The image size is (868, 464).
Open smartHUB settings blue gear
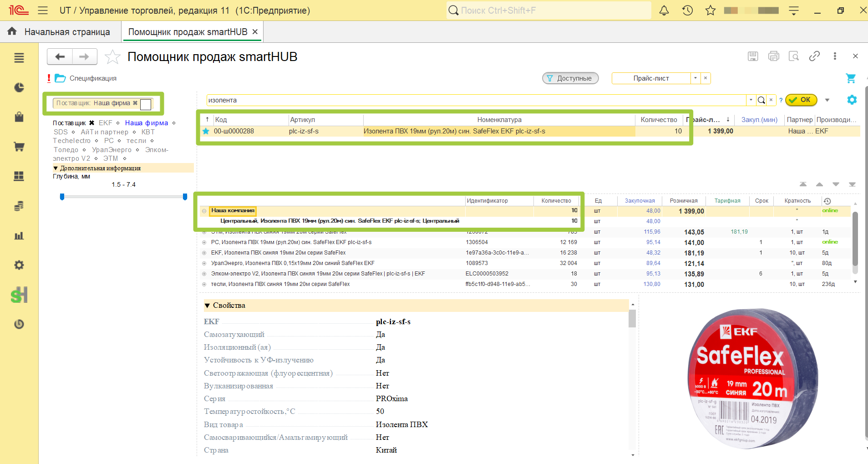(x=852, y=100)
